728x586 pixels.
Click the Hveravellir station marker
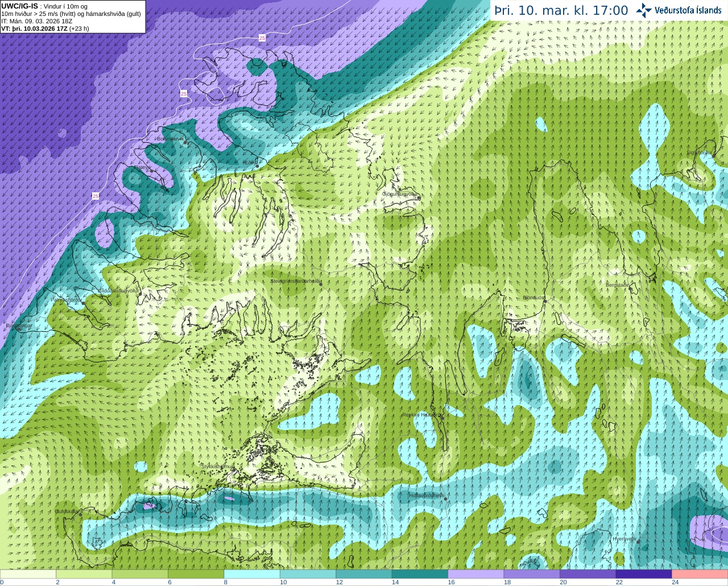click(638, 542)
